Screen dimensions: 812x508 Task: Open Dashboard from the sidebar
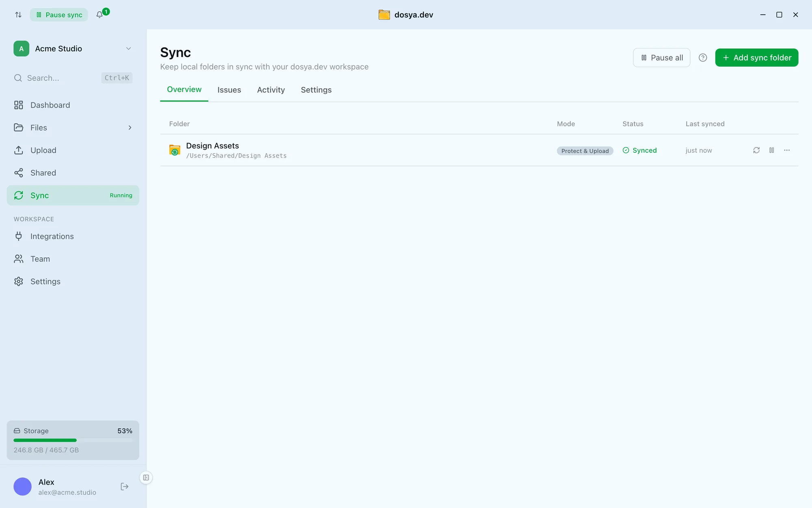(x=73, y=105)
